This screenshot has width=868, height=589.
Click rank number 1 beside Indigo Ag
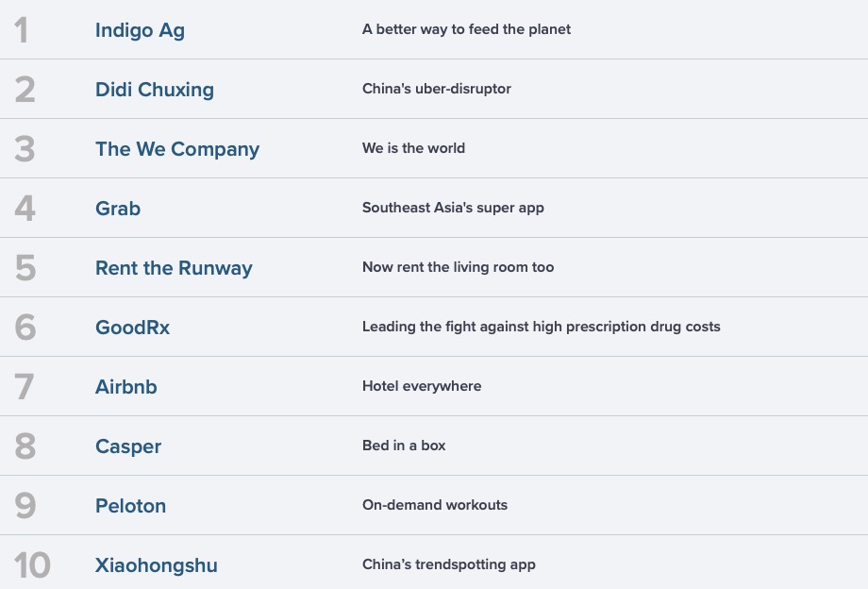tap(22, 30)
